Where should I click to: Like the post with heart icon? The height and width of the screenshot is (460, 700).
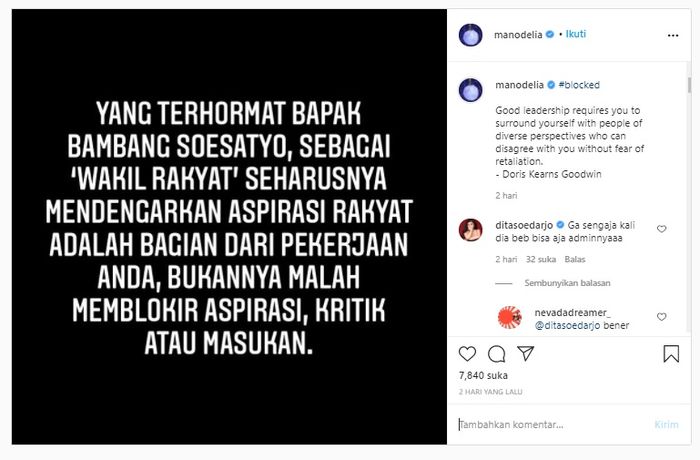467,354
